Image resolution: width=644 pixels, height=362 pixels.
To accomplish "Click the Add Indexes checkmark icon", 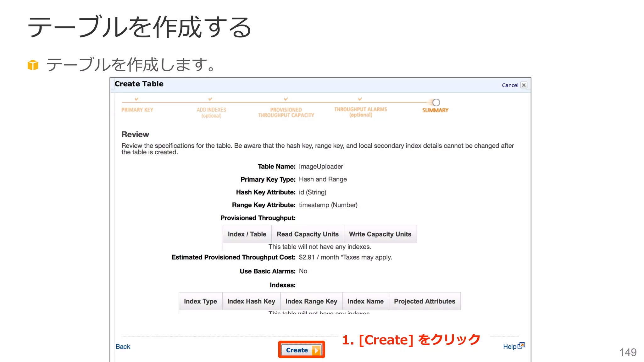I will point(210,99).
